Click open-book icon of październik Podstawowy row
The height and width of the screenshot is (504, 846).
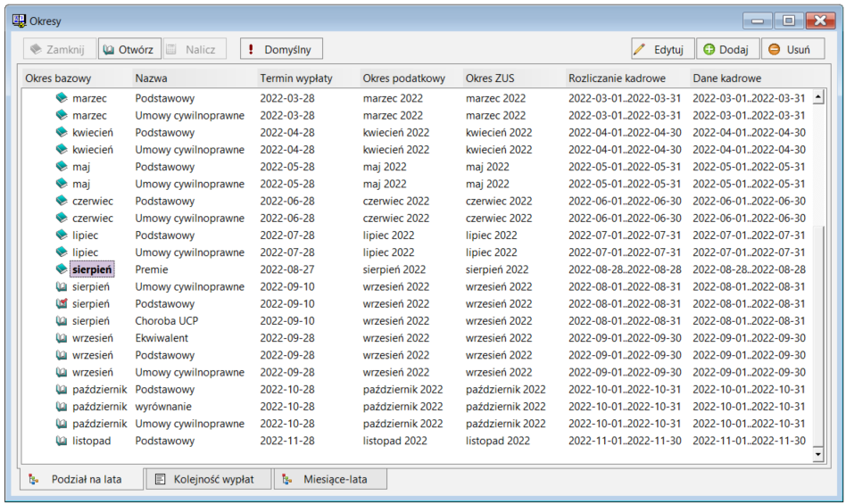(62, 389)
